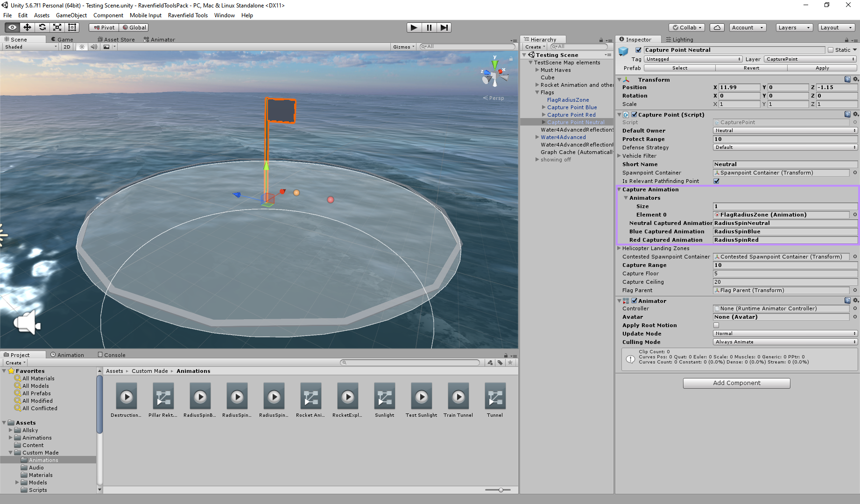Click the Add Component button
The height and width of the screenshot is (504, 860).
(x=736, y=383)
